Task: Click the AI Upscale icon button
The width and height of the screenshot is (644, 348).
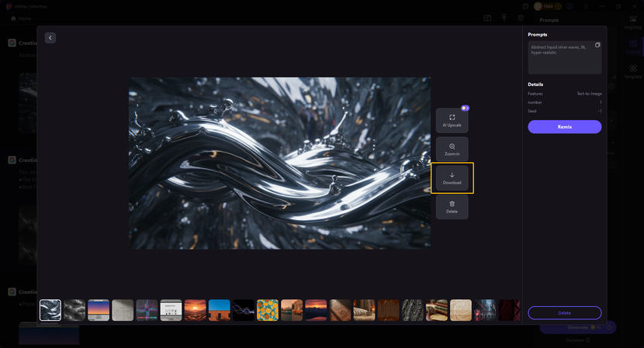Action: 452,120
